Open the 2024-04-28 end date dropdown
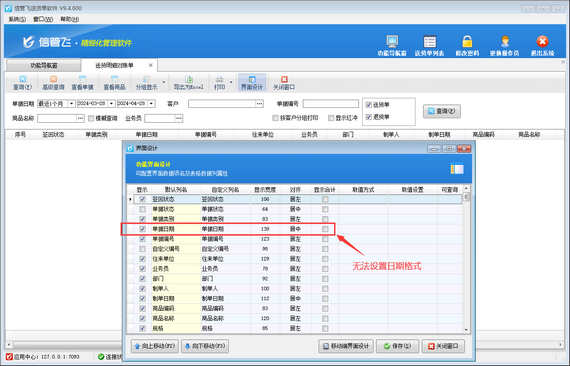 (152, 104)
